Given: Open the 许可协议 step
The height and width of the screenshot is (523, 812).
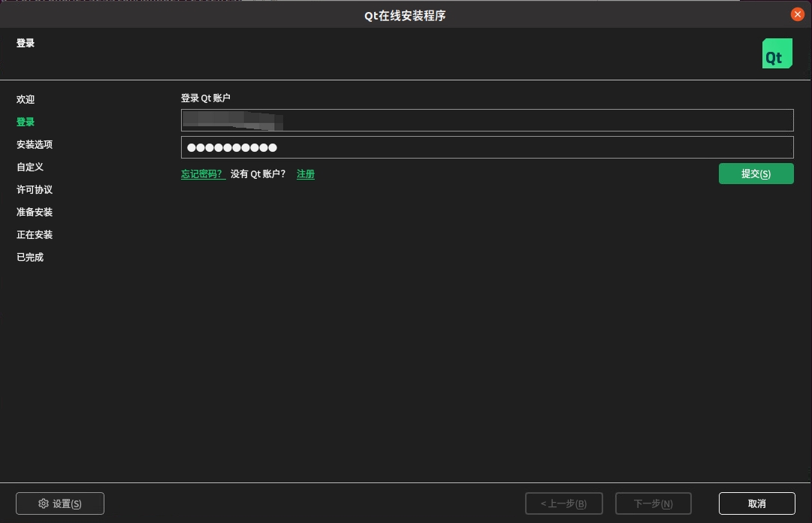Looking at the screenshot, I should (x=35, y=189).
